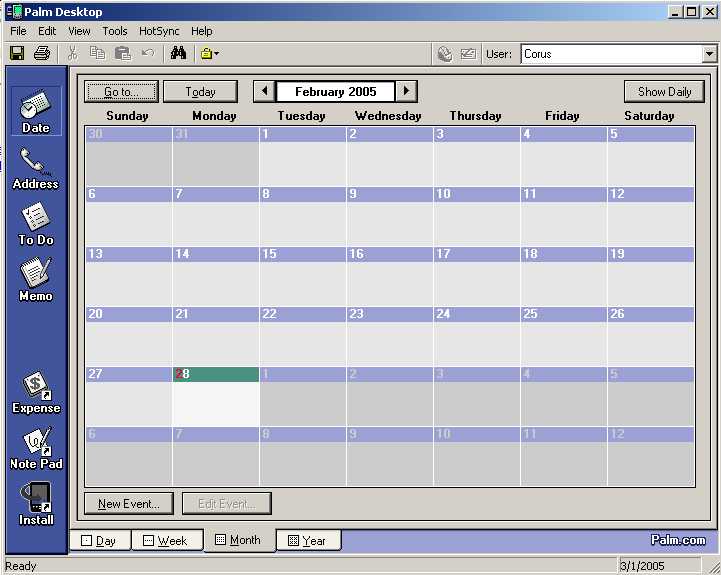Select the February 6 day cell
Viewport: 721px width, 575px height.
click(x=129, y=217)
